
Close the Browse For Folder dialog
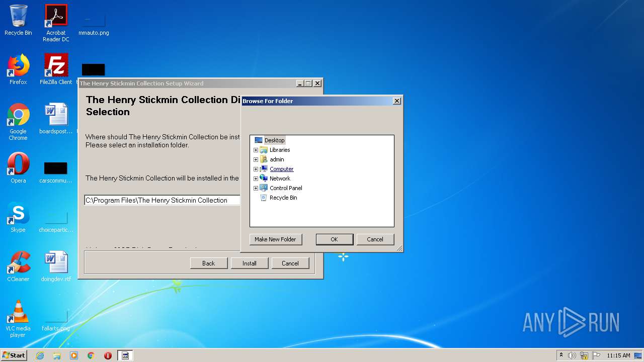click(x=396, y=101)
